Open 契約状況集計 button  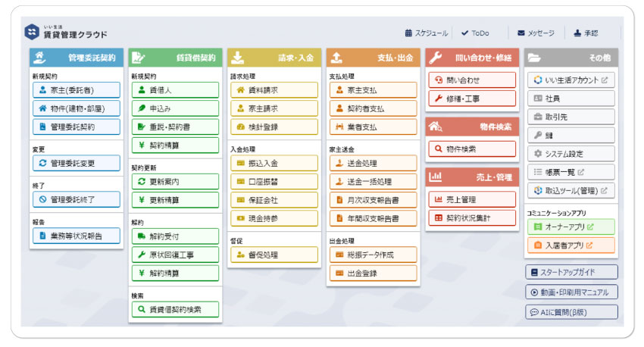(x=472, y=218)
